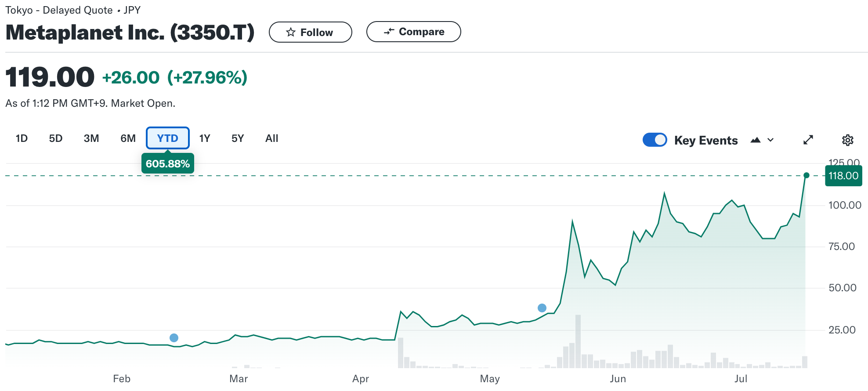
Task: Select the All time range
Action: point(272,138)
